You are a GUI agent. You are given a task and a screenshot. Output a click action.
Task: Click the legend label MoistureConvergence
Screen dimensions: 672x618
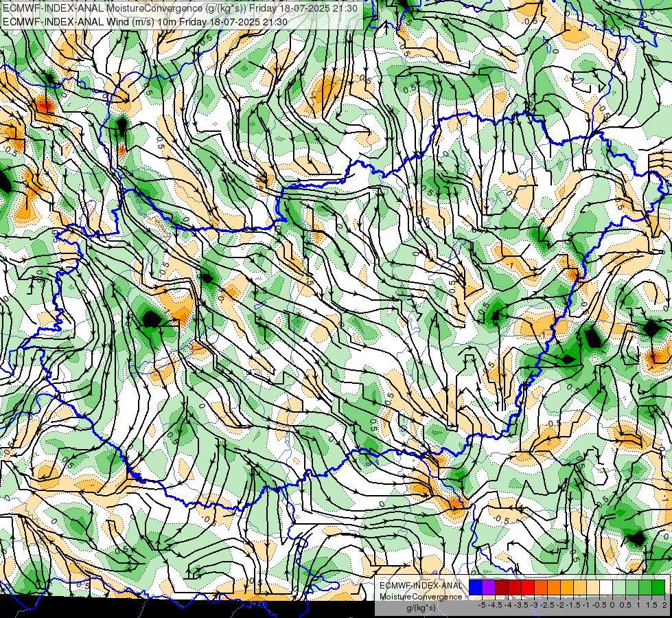[x=421, y=597]
